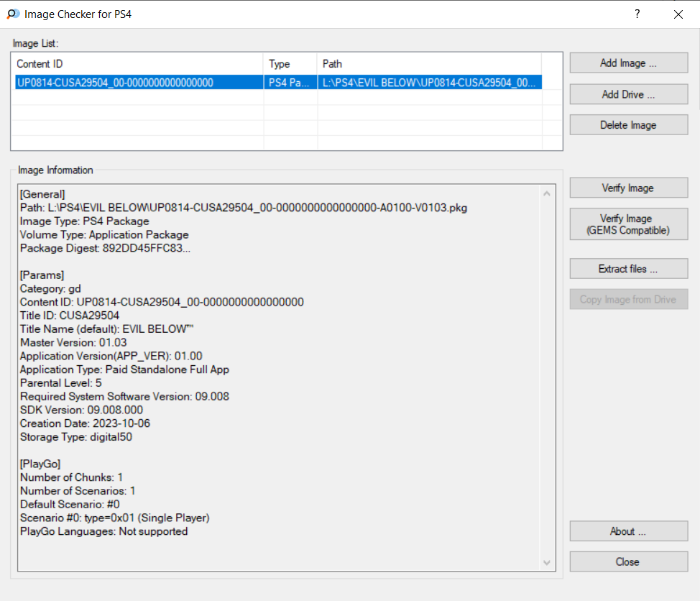The height and width of the screenshot is (601, 700).
Task: Sort list by Content ID column header
Action: coord(139,64)
